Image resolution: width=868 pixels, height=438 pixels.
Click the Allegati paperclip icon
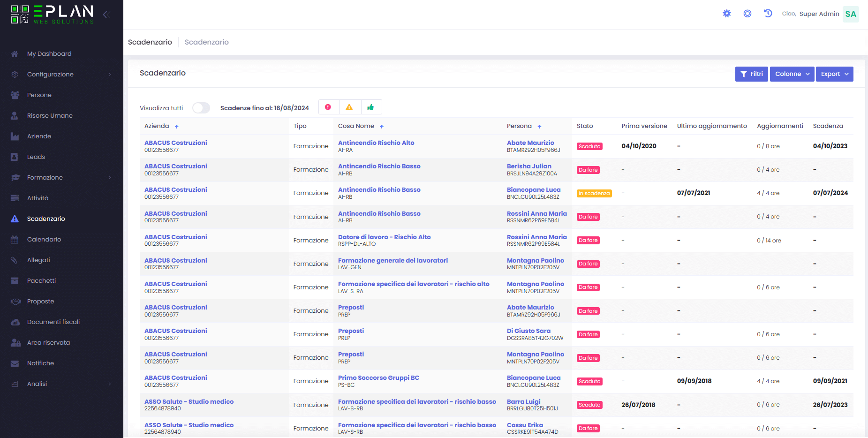point(15,260)
